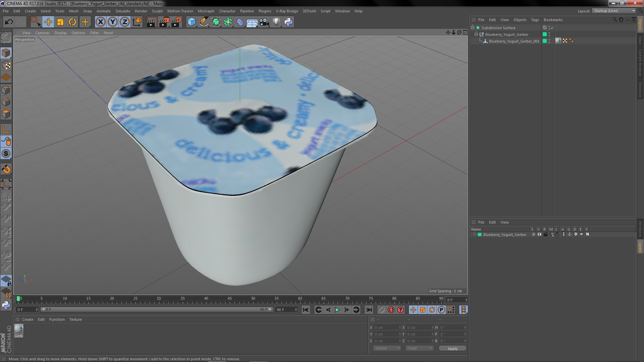Open the Layout Startup dropdown
This screenshot has height=362, width=644.
pos(614,11)
